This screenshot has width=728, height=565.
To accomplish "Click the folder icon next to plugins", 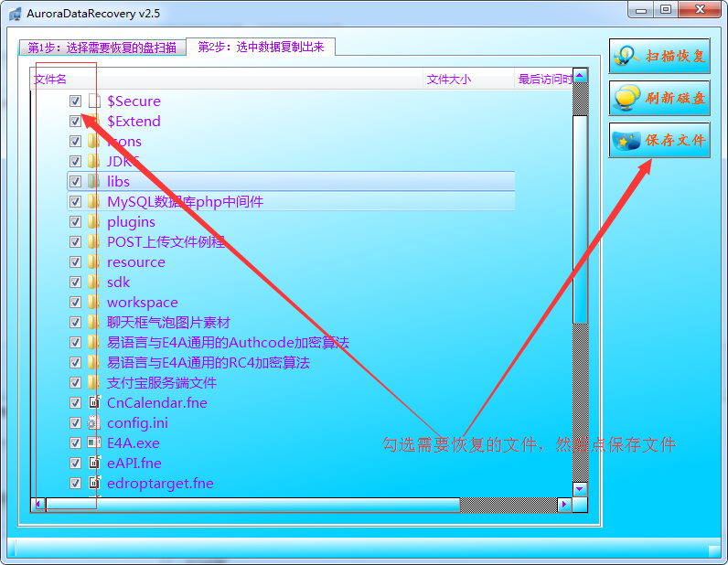I will tap(93, 222).
